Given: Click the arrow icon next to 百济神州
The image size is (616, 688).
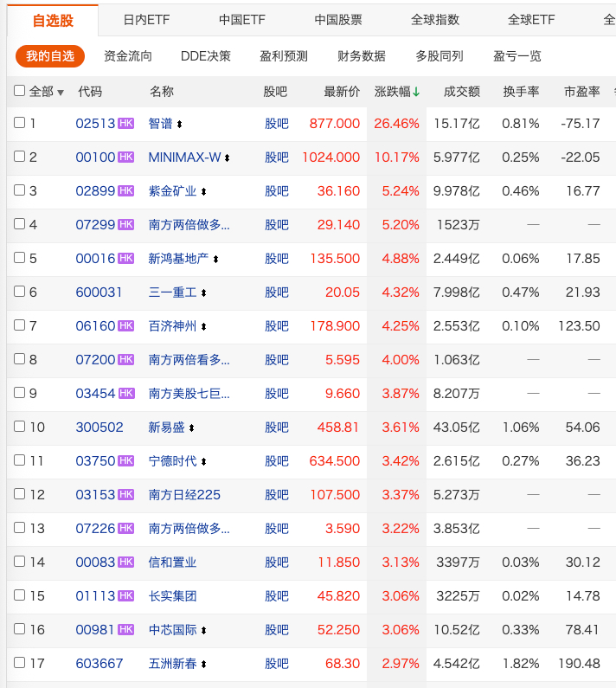Looking at the screenshot, I should 203,327.
